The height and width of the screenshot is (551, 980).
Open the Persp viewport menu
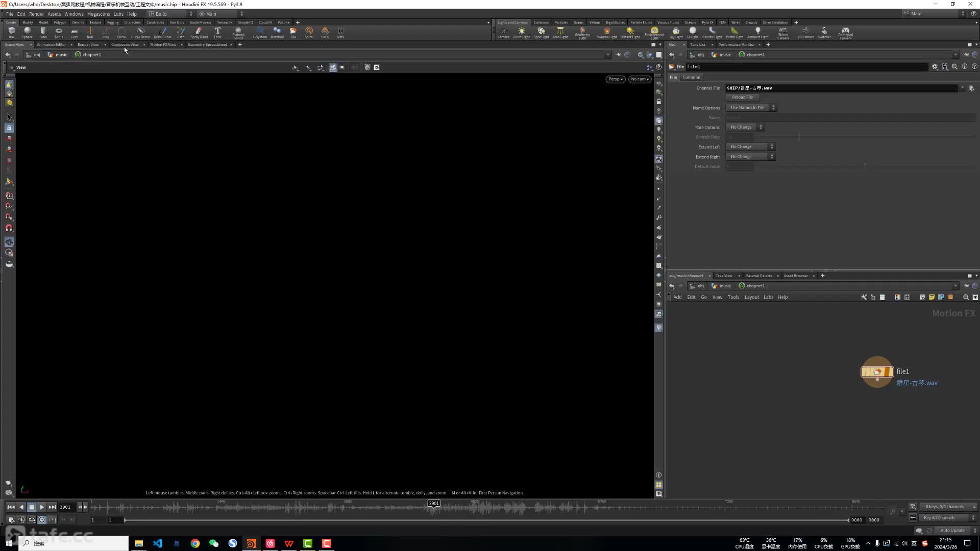coord(616,79)
